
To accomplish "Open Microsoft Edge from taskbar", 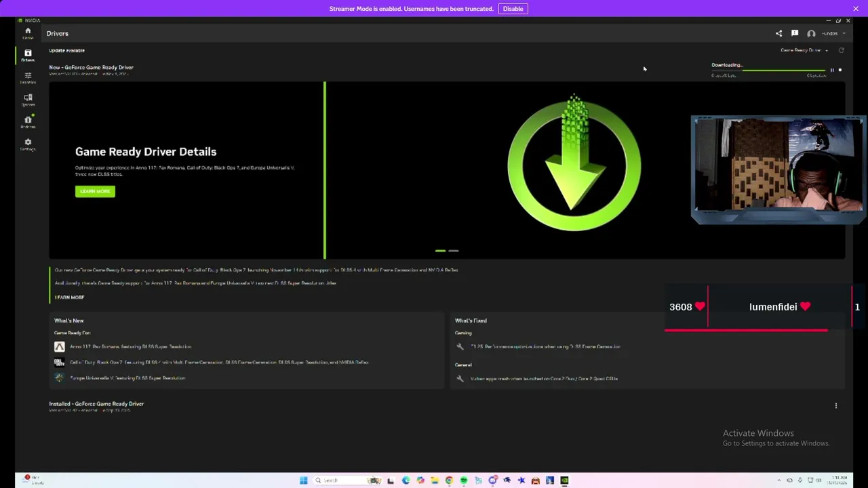I will (406, 481).
